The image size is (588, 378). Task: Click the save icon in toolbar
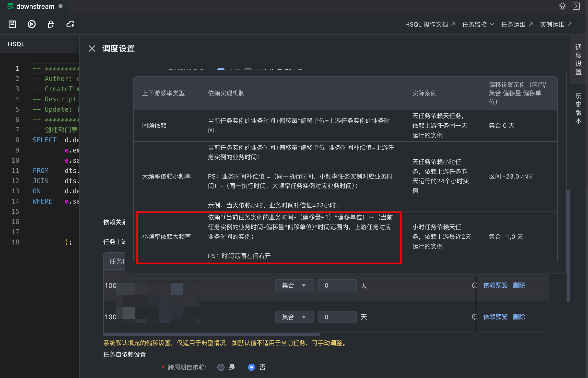[x=12, y=24]
